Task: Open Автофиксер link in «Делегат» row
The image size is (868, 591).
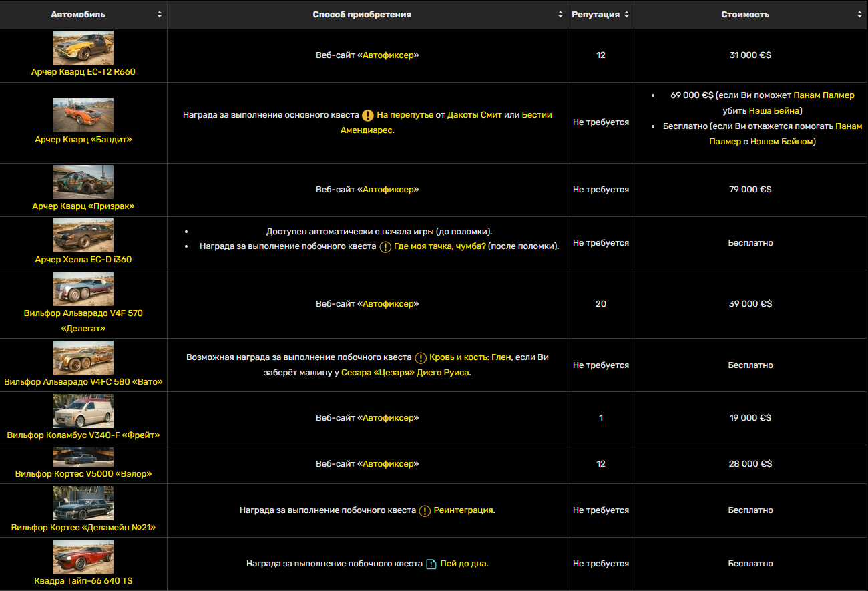Action: [388, 304]
